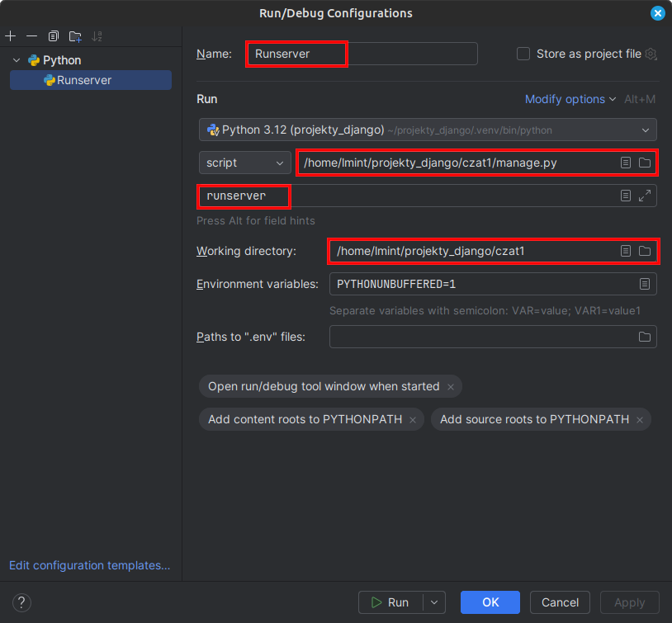Insert macro in script path field

pyautogui.click(x=626, y=163)
